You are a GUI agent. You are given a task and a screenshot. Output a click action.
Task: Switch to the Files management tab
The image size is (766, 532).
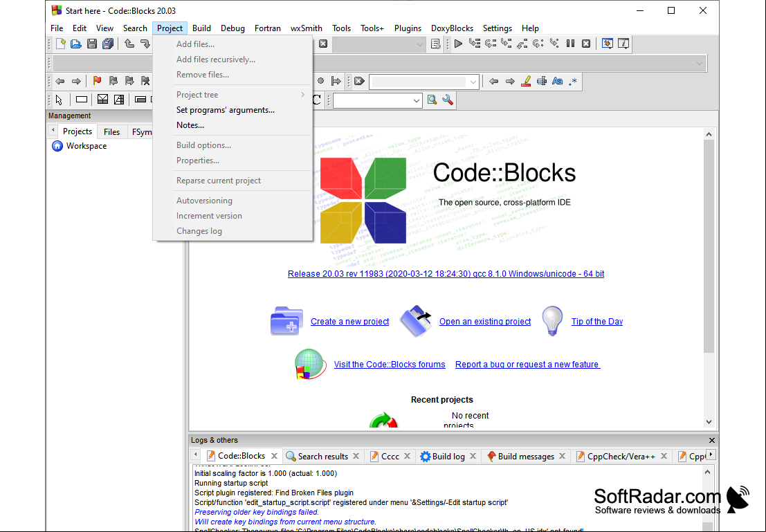(111, 132)
